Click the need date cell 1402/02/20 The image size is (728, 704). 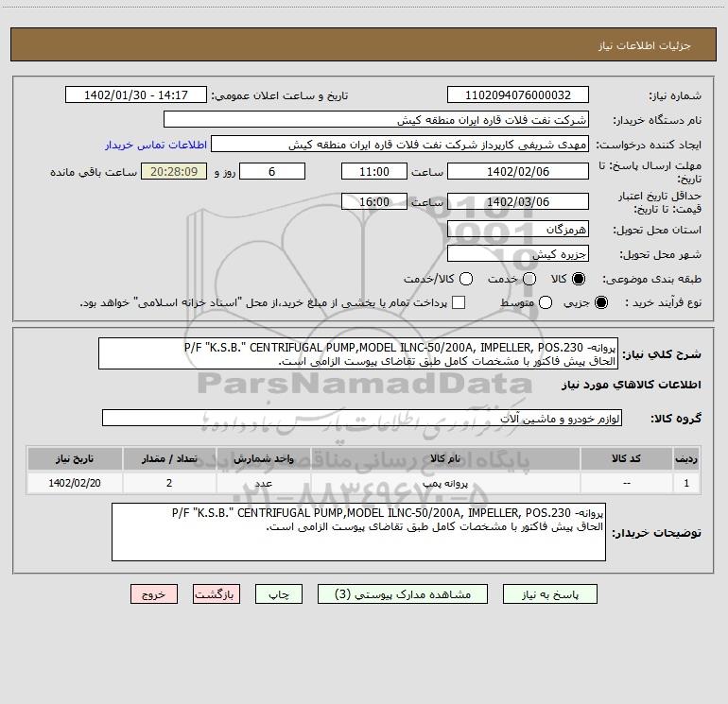pyautogui.click(x=75, y=483)
